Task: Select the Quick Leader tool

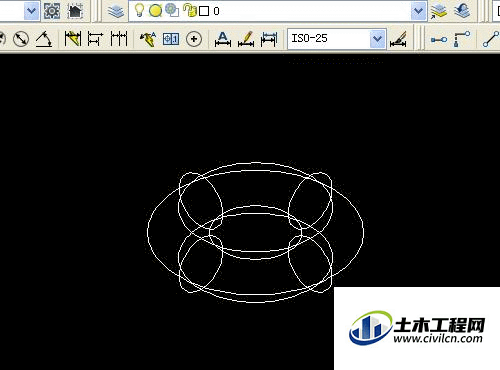Action: point(148,39)
